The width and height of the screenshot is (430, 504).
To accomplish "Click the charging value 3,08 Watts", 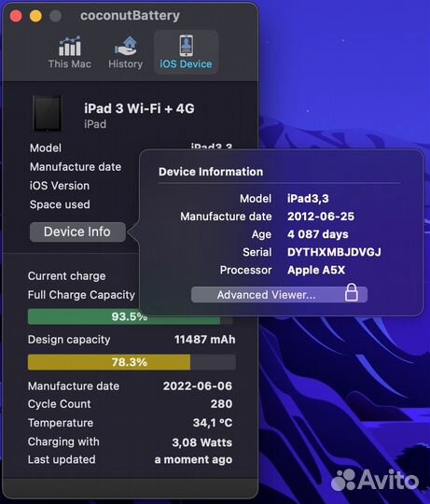I will pos(201,442).
